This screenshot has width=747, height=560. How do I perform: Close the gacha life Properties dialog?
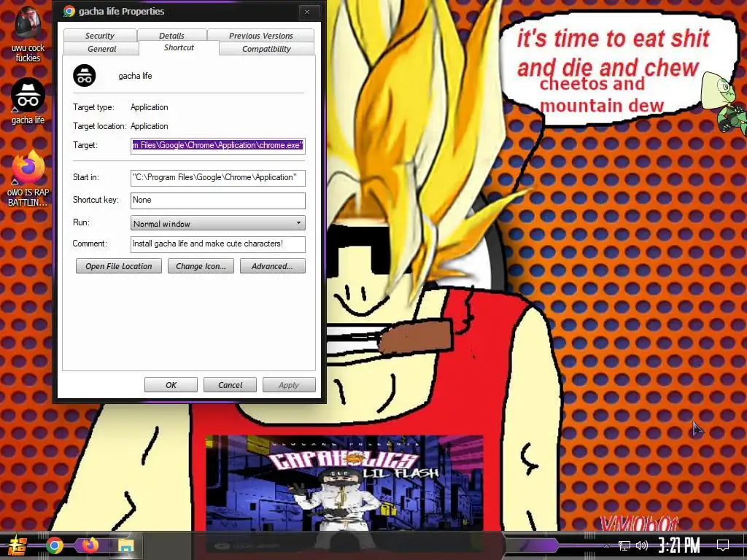click(x=307, y=12)
